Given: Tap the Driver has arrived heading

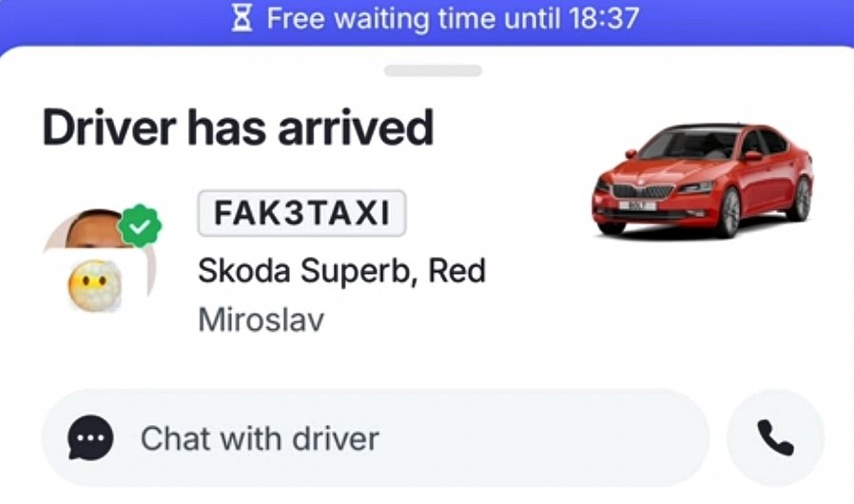Looking at the screenshot, I should (238, 128).
